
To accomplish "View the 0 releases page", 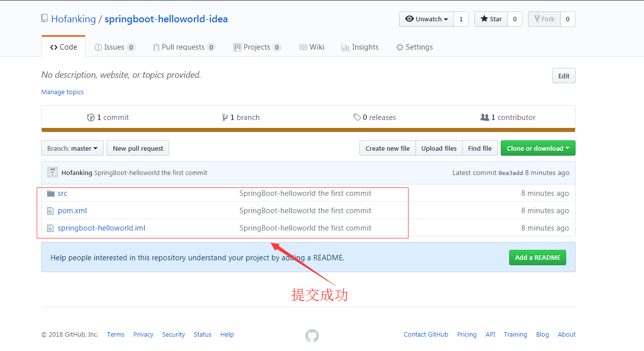I will [374, 117].
